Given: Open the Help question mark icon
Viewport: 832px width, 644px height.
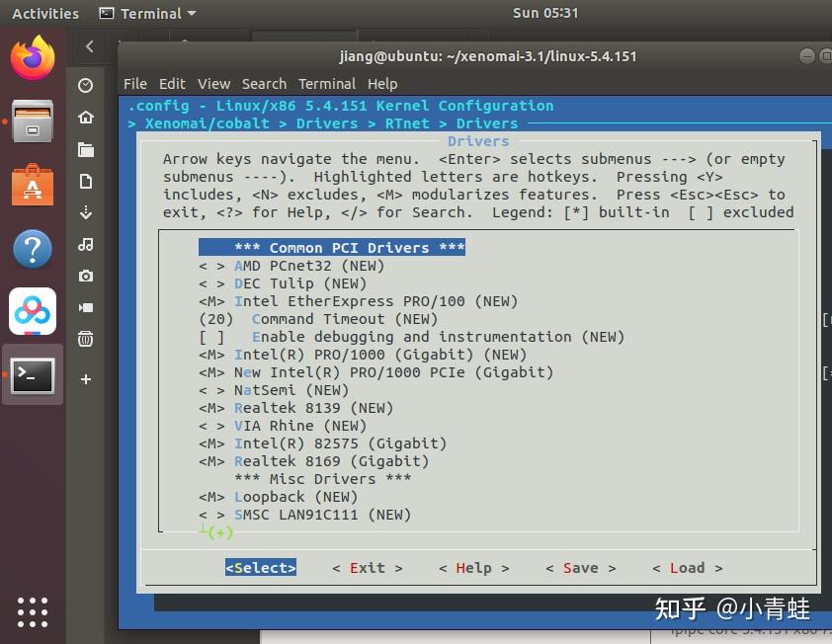Looking at the screenshot, I should 33,248.
